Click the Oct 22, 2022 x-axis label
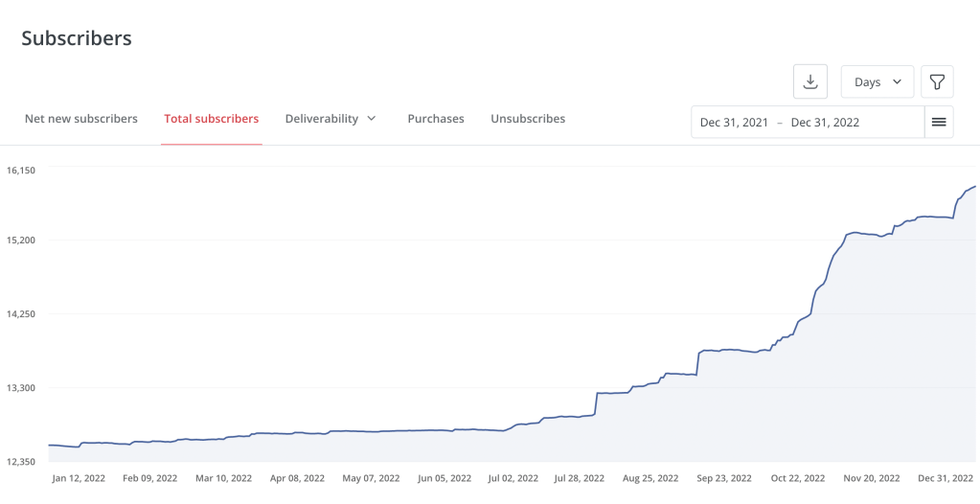The width and height of the screenshot is (980, 504). tap(798, 477)
